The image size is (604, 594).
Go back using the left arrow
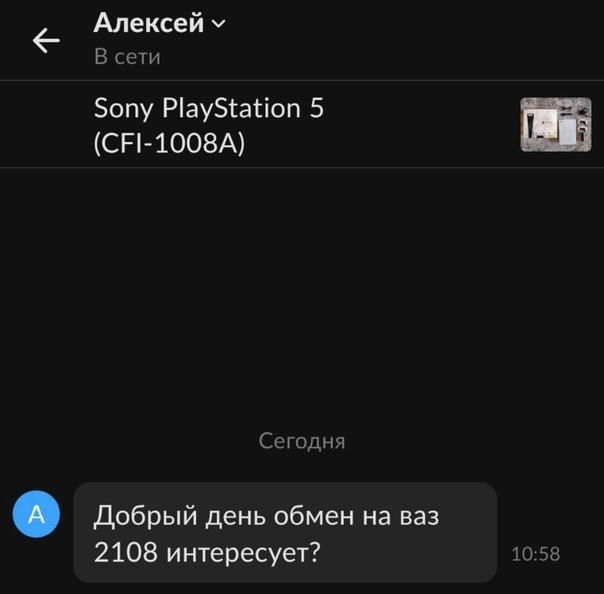(x=46, y=40)
